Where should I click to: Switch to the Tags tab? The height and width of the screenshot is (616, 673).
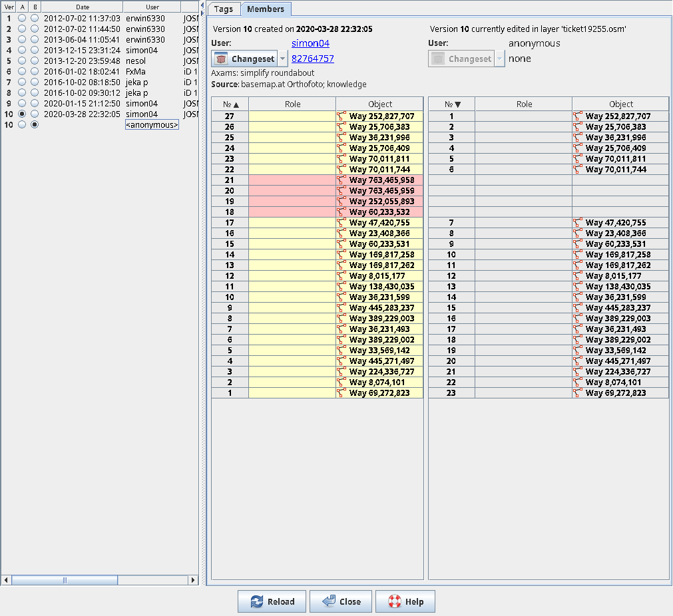pos(224,9)
